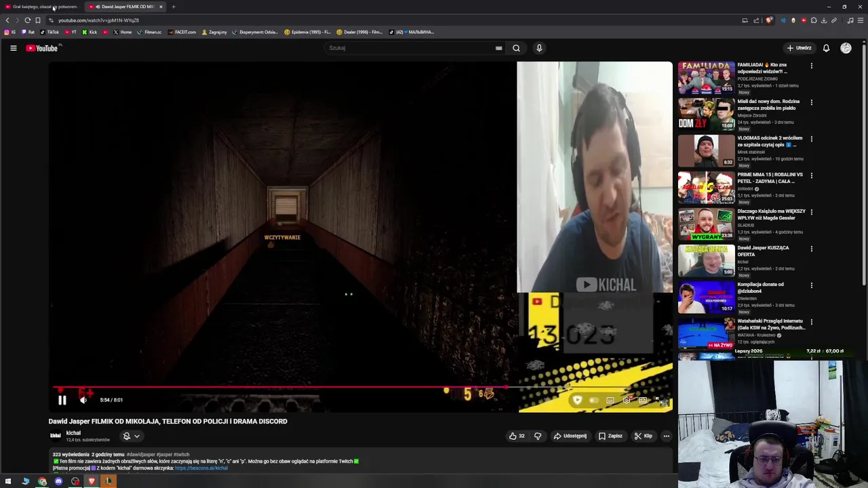Image resolution: width=868 pixels, height=488 pixels.
Task: Open the IG bookmark
Action: (10, 32)
